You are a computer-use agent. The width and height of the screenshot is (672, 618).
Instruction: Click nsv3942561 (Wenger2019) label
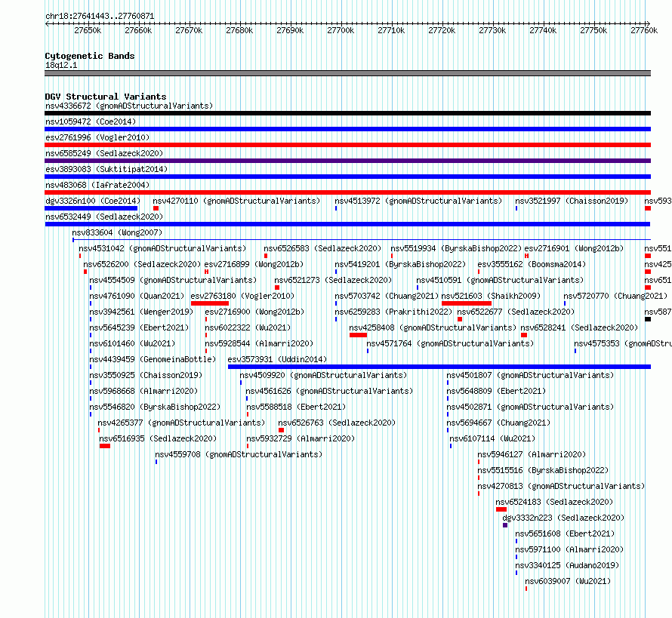click(141, 312)
